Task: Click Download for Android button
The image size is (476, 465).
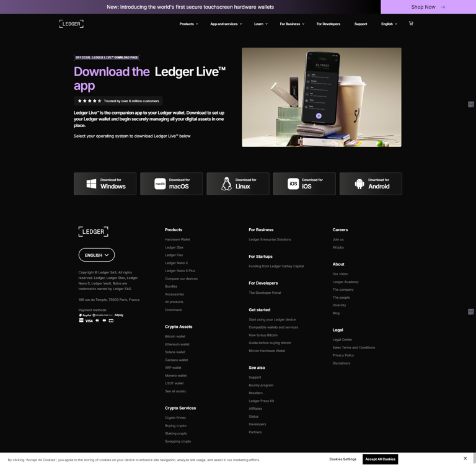Action: click(371, 184)
